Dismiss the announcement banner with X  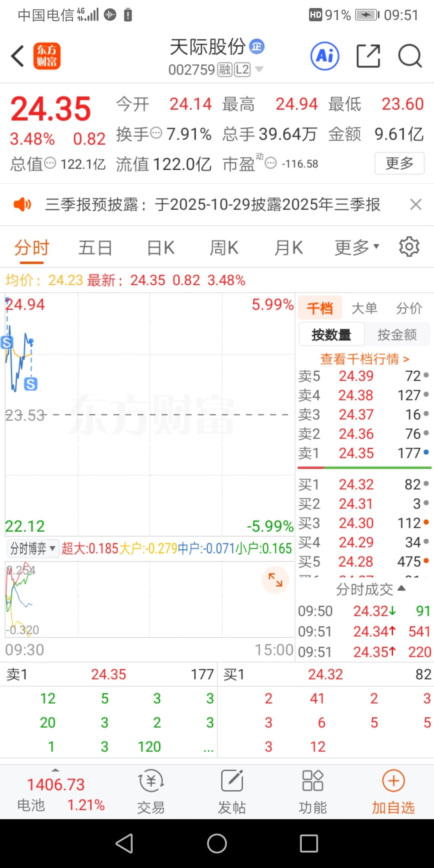[x=416, y=205]
